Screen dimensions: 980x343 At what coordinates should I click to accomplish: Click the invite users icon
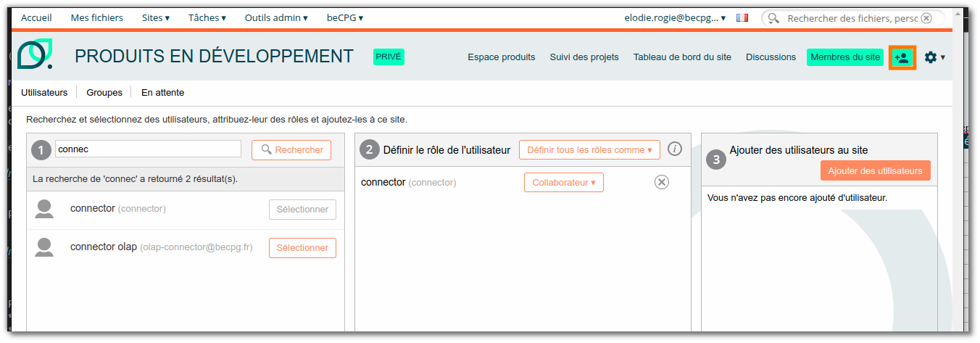pyautogui.click(x=902, y=57)
